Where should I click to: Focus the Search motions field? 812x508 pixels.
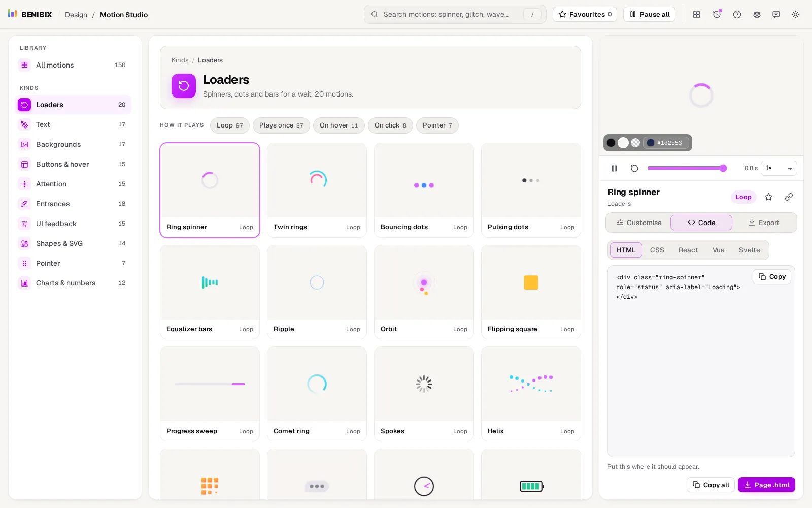pos(455,14)
